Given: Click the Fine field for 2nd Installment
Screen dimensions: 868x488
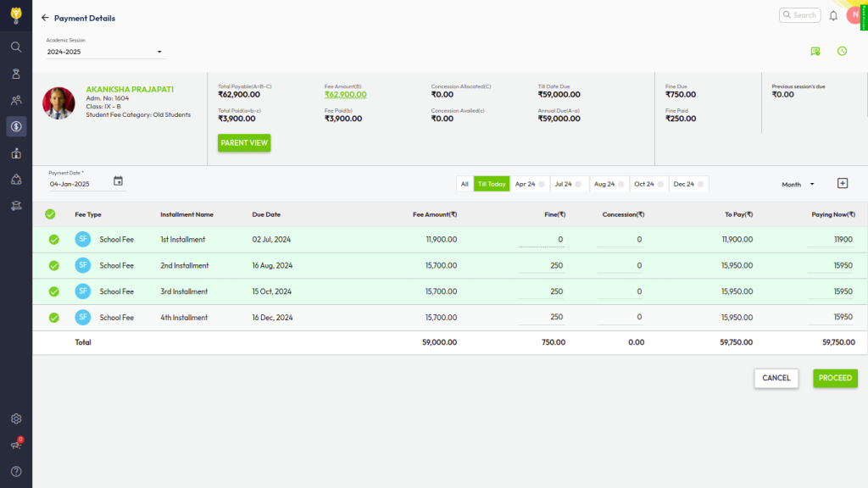Looking at the screenshot, I should (541, 266).
